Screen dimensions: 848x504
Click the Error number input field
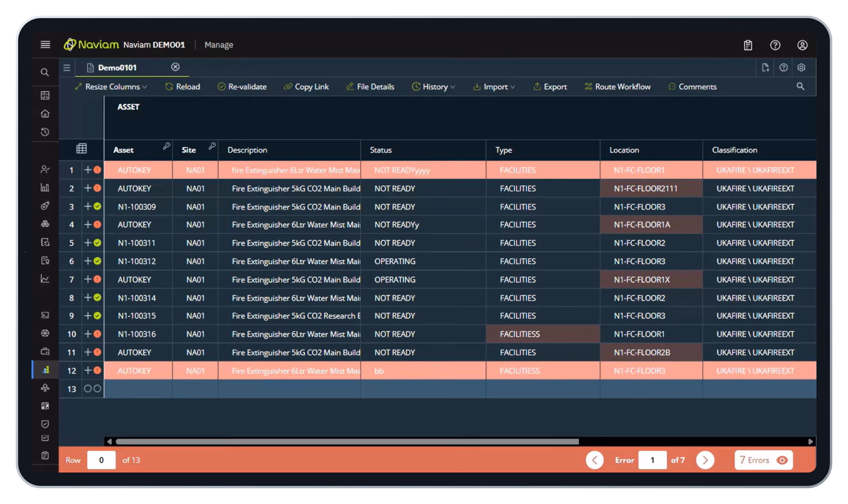(x=652, y=460)
